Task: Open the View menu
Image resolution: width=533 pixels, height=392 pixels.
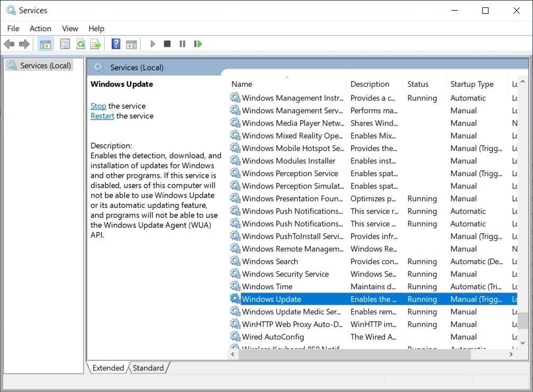Action: click(70, 29)
